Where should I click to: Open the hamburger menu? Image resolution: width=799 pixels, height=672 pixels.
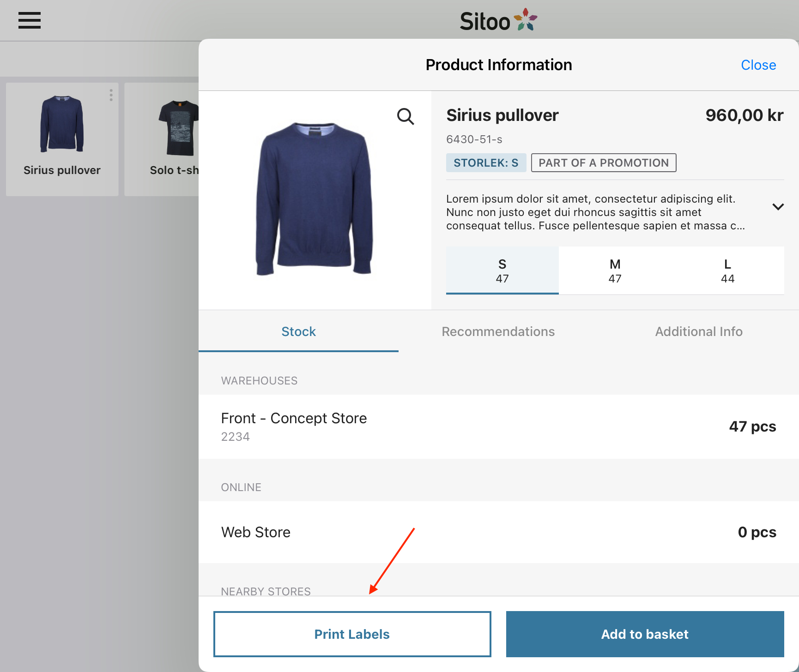tap(30, 20)
